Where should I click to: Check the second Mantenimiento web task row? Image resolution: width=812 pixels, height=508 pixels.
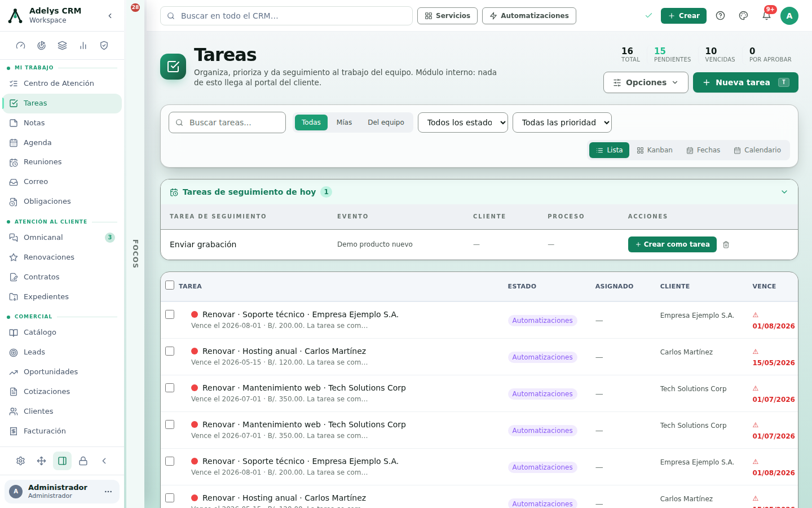click(x=170, y=424)
